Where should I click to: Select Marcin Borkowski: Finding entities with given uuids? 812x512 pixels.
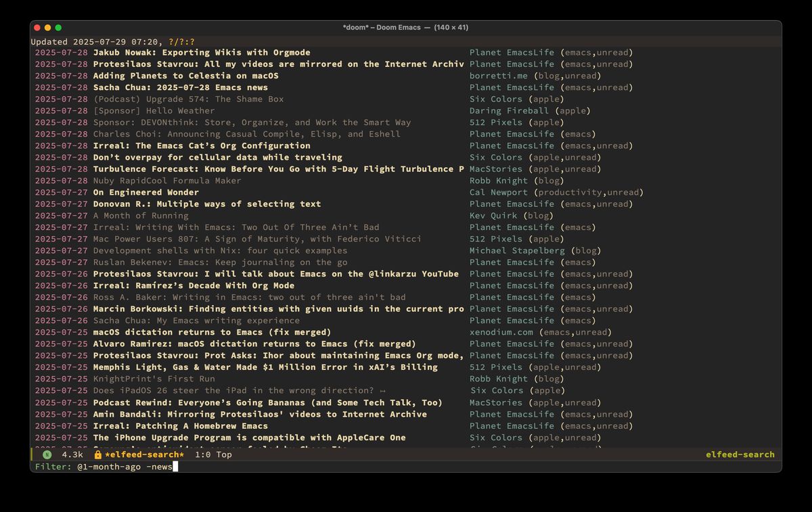[x=278, y=308]
